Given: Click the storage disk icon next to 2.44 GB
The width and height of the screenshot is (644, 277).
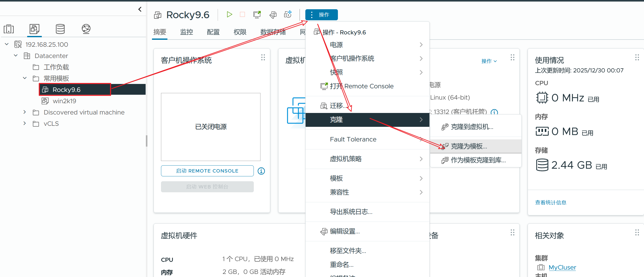Looking at the screenshot, I should (542, 165).
